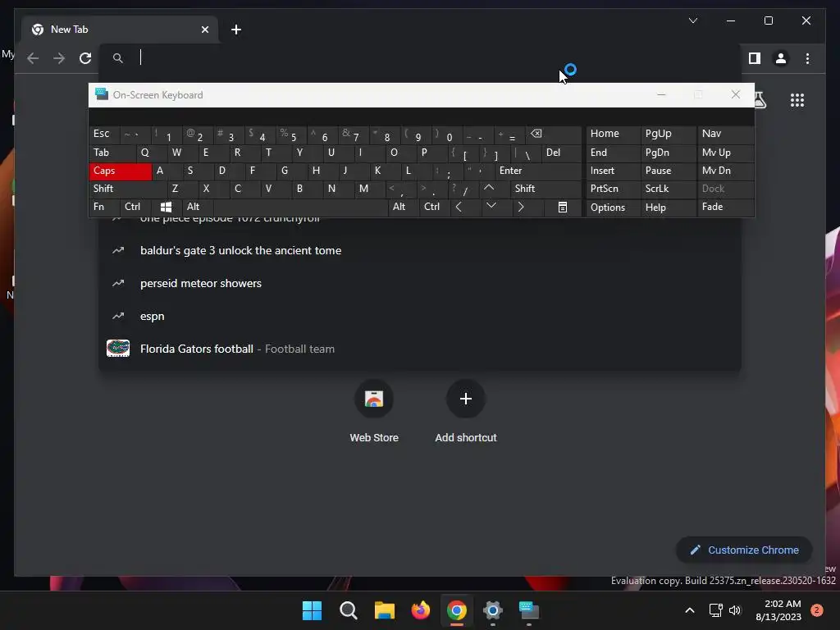Viewport: 840px width, 630px height.
Task: Click the Help key on keyboard
Action: pyautogui.click(x=668, y=207)
